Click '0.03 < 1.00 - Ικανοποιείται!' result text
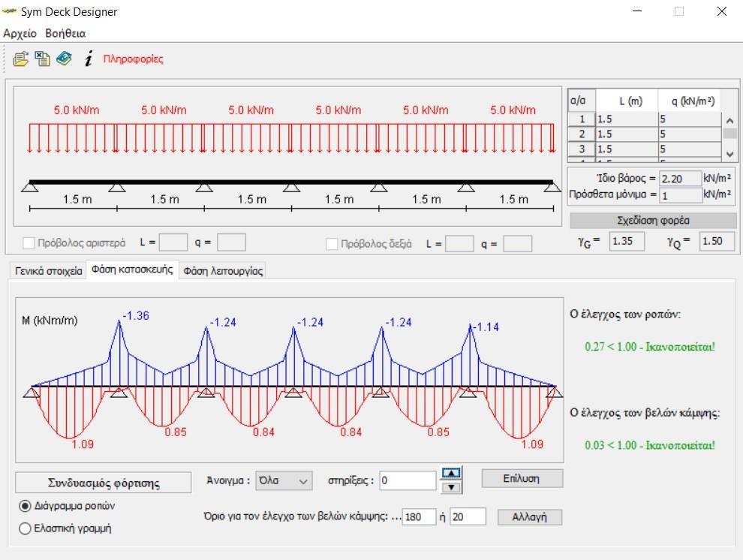743x560 pixels. click(x=650, y=445)
